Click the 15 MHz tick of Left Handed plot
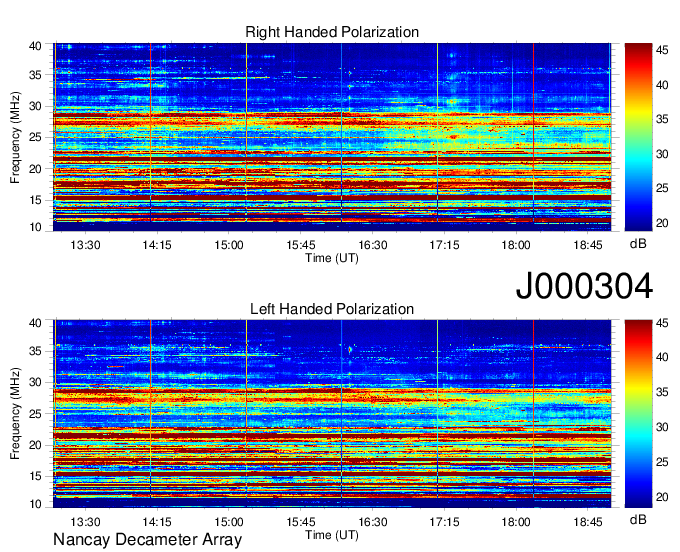The width and height of the screenshot is (680, 552). pos(36,476)
